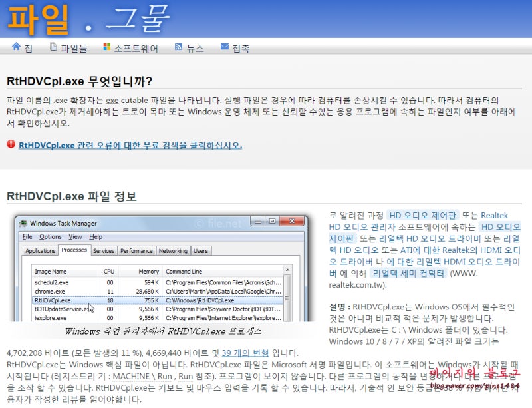Screen dimensions: 532x408
Task: Open the File menu in the Task Manager image
Action: 25,237
